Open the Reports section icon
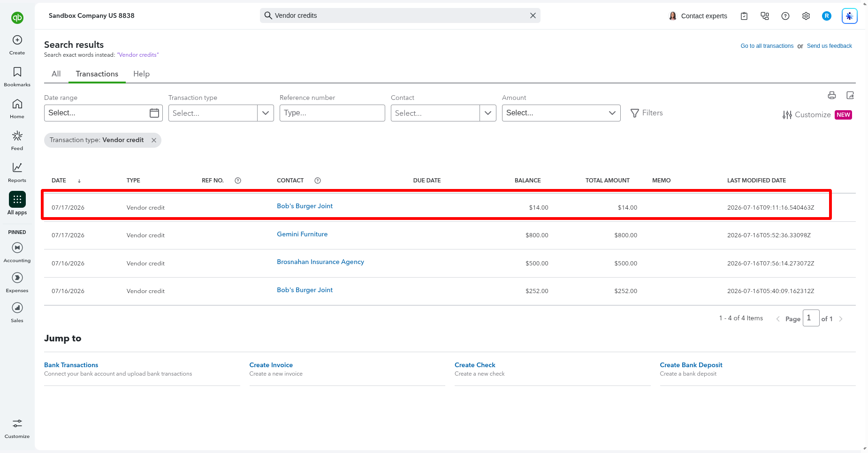 coord(17,173)
